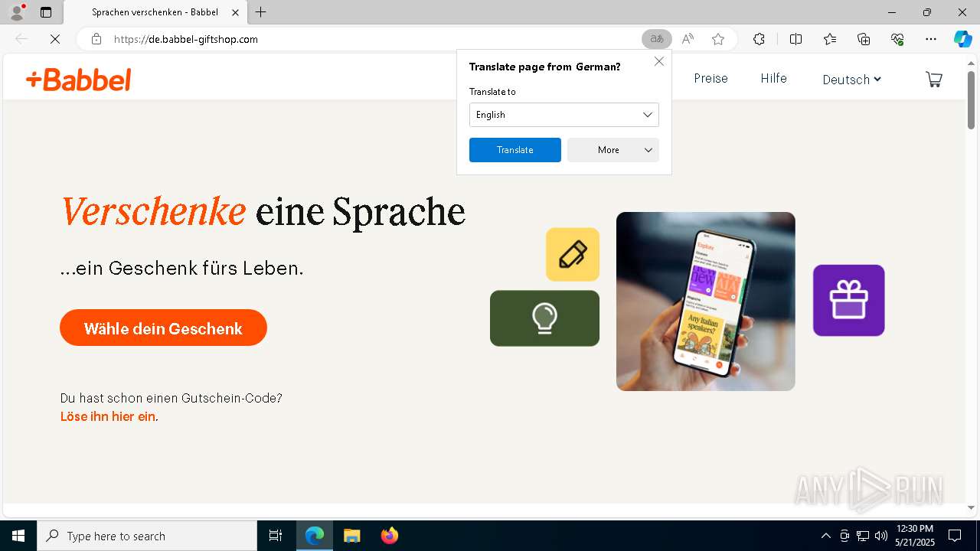The width and height of the screenshot is (980, 551).
Task: Open File Explorer from taskbar
Action: point(351,536)
